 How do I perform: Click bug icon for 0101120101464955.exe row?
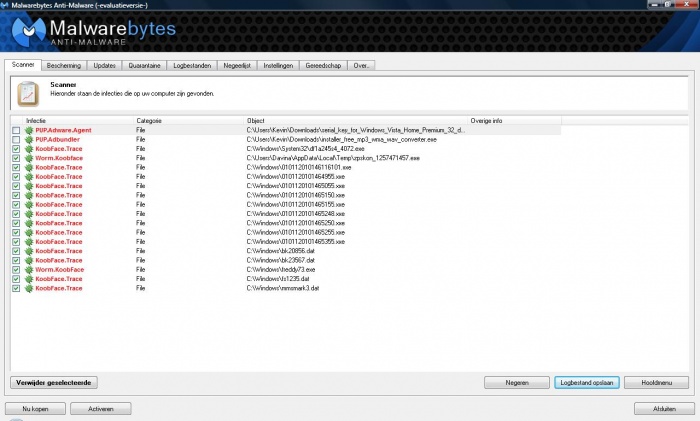29,177
